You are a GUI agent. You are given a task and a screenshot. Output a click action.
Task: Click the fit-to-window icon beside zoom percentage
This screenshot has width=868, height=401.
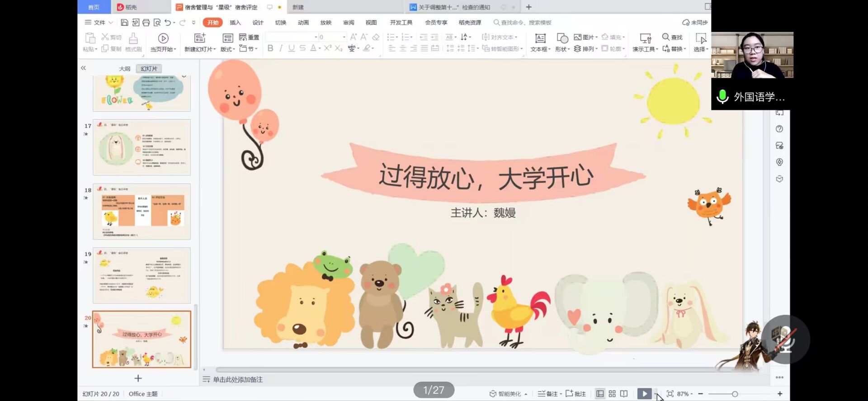pyautogui.click(x=670, y=394)
